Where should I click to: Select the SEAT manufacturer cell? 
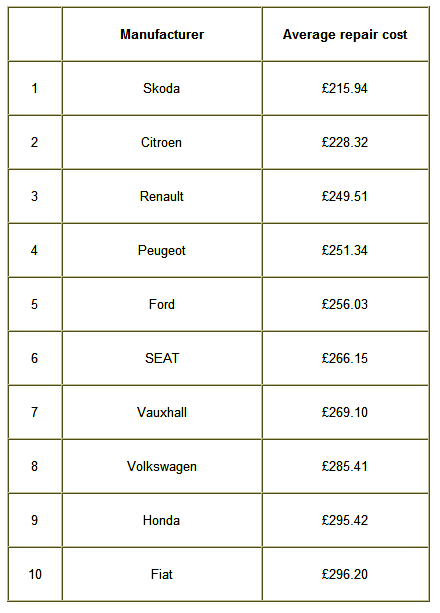coord(162,358)
